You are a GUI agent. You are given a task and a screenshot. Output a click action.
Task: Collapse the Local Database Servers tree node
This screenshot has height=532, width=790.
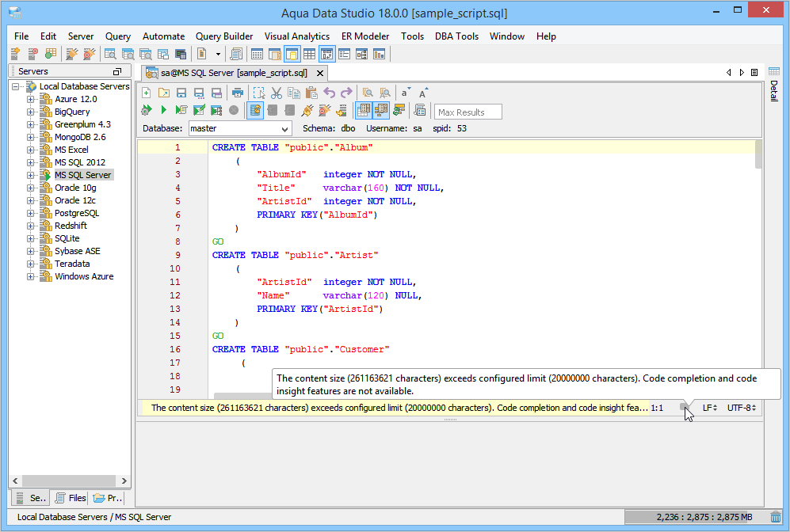[16, 86]
